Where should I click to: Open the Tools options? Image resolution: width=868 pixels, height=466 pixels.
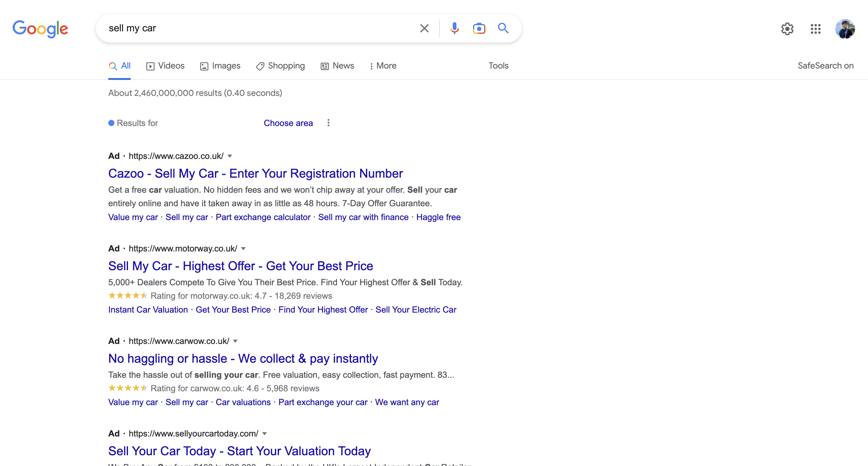click(498, 66)
